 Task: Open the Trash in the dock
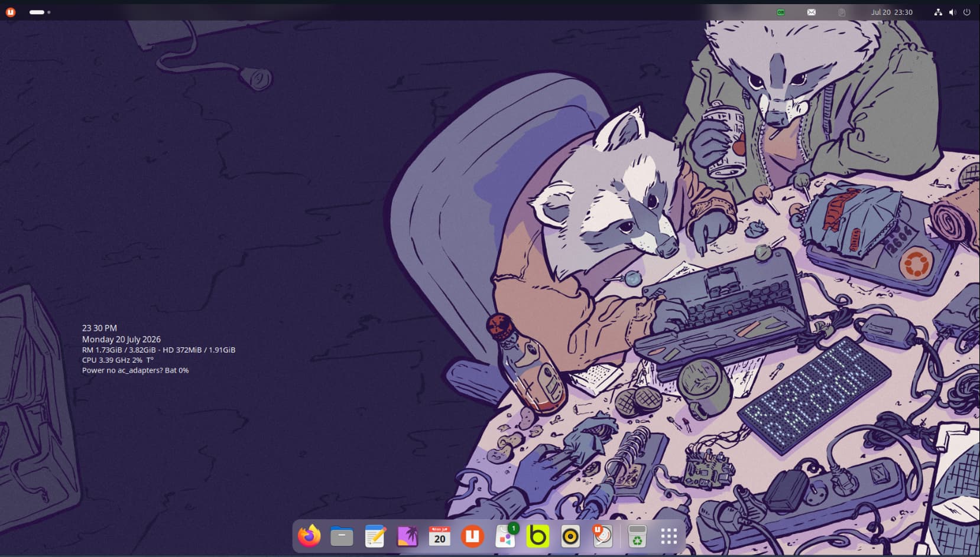[637, 536]
